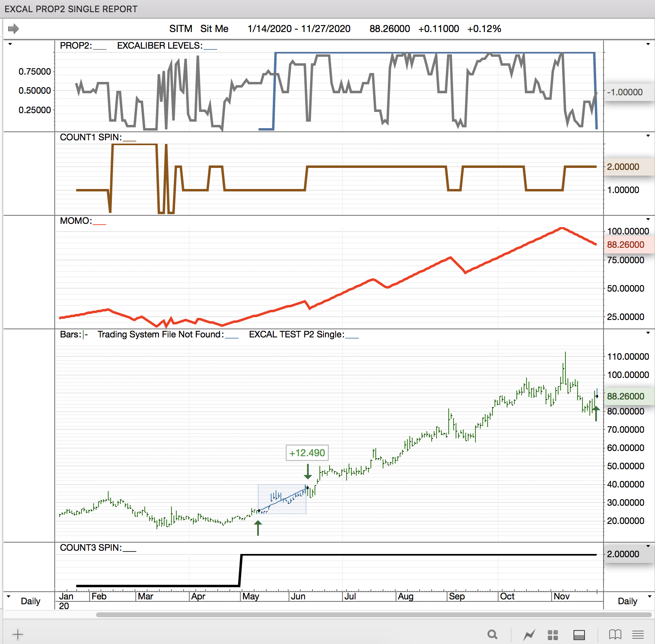Click the green buy arrow in May

click(x=258, y=528)
